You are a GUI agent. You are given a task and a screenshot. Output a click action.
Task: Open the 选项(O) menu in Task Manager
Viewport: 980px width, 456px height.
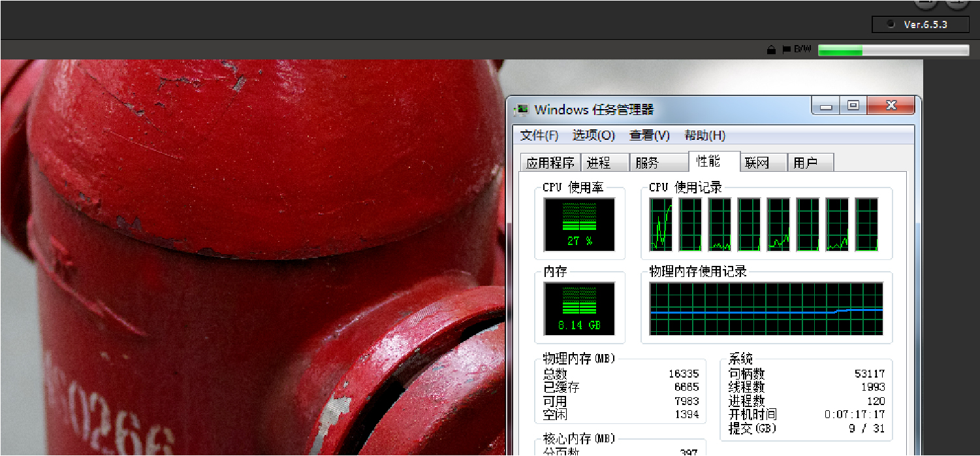(593, 135)
